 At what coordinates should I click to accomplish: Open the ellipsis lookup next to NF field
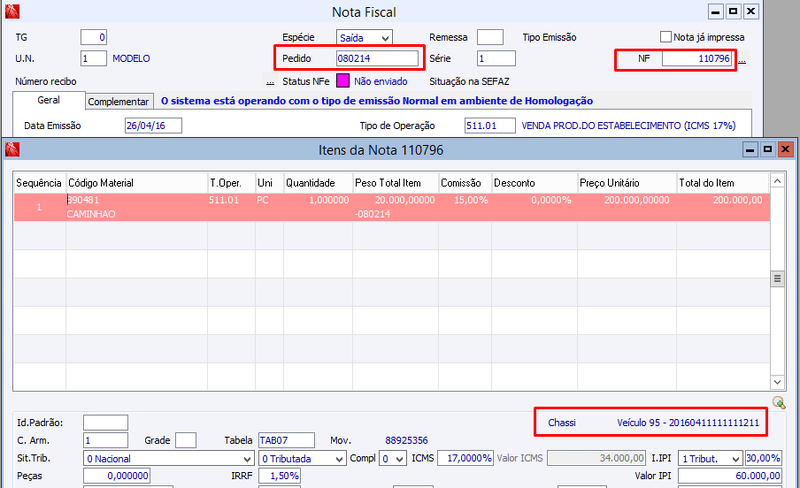pos(742,61)
